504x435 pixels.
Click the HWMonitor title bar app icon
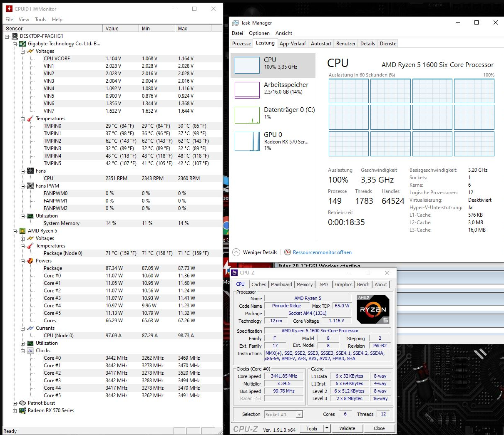pos(9,9)
